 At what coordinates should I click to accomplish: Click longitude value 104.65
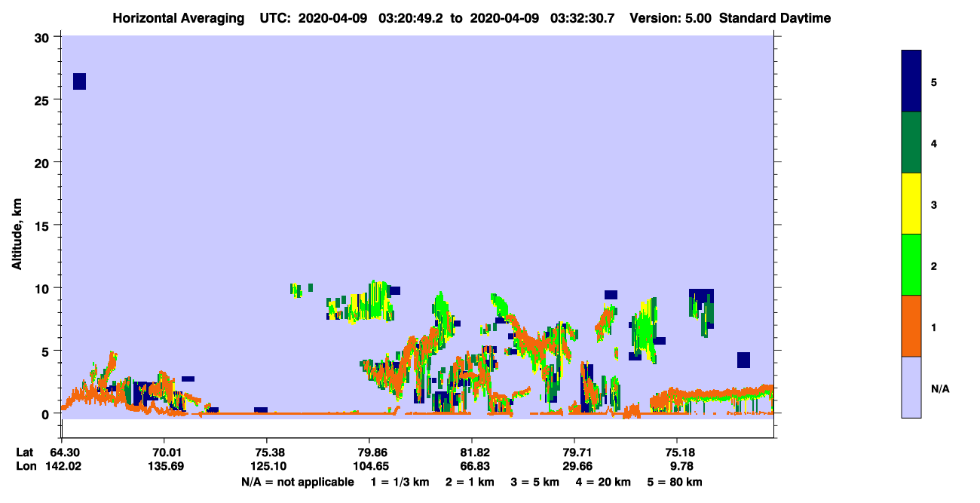(369, 466)
